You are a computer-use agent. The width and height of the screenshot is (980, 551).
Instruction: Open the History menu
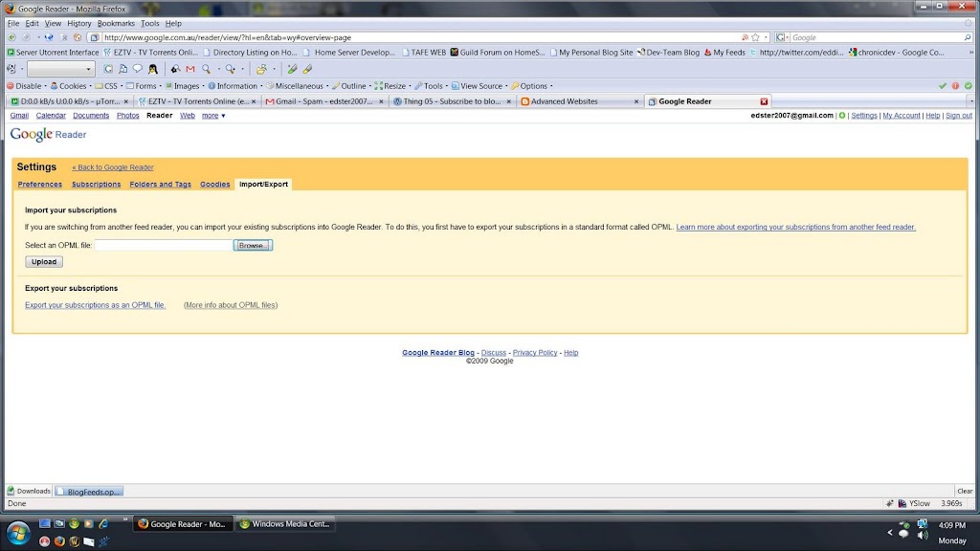(79, 24)
